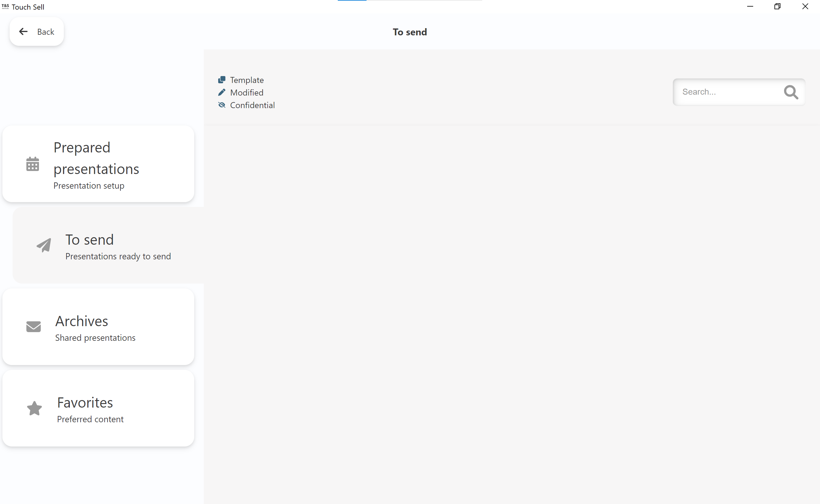Open the Favorites section
The width and height of the screenshot is (820, 504).
click(x=98, y=408)
